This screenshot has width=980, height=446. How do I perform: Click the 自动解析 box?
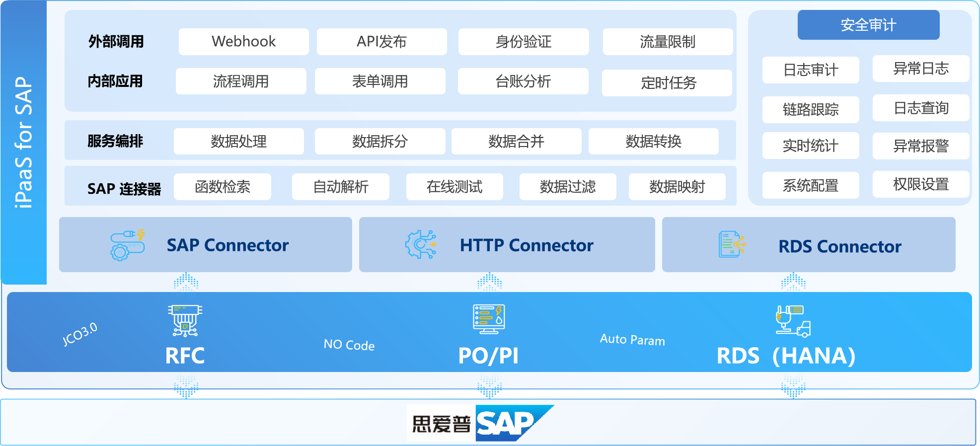(x=341, y=187)
